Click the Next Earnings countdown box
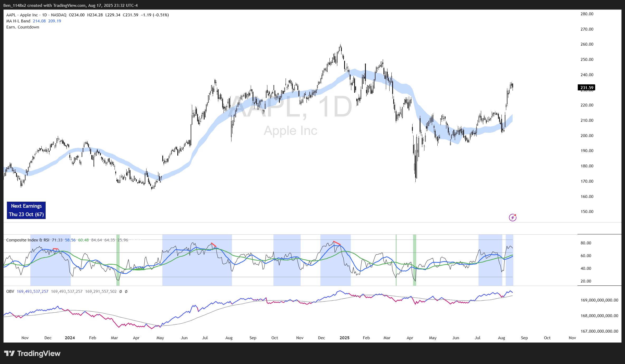Viewport: 625px width, 364px height. point(26,210)
